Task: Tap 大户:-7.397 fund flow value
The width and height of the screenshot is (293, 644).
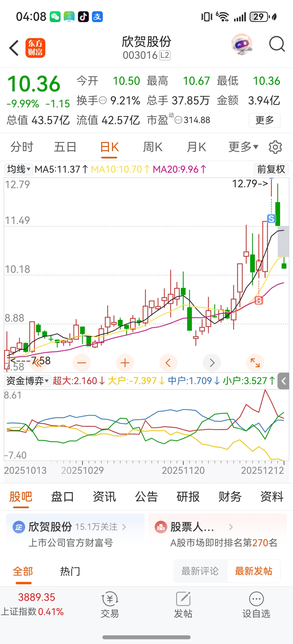Action: (136, 381)
